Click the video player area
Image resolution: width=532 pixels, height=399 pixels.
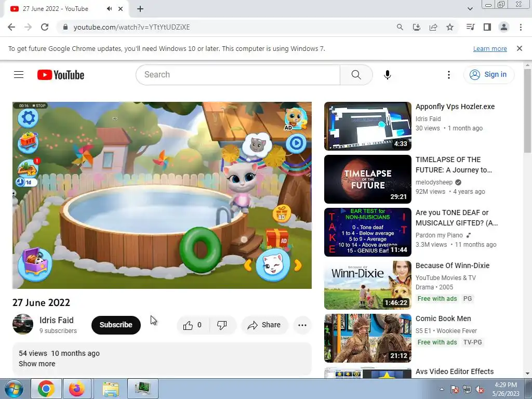(x=162, y=195)
